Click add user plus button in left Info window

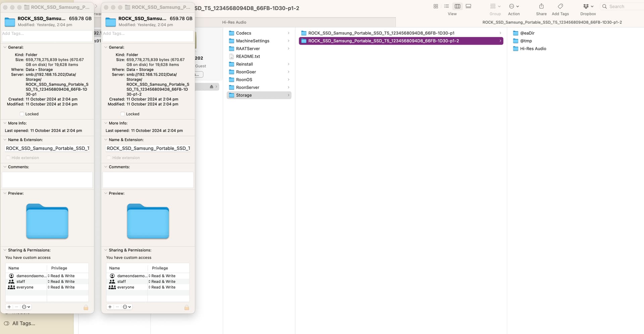(9, 307)
